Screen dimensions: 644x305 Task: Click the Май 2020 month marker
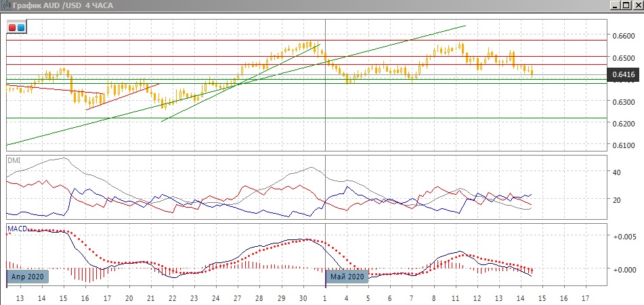[x=347, y=276]
